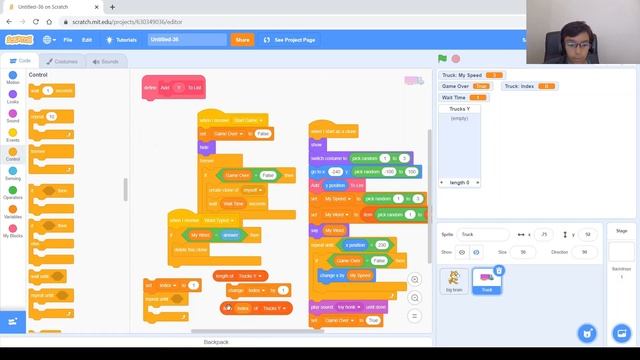Click the green flag to run
The width and height of the screenshot is (640, 360).
pyautogui.click(x=442, y=59)
